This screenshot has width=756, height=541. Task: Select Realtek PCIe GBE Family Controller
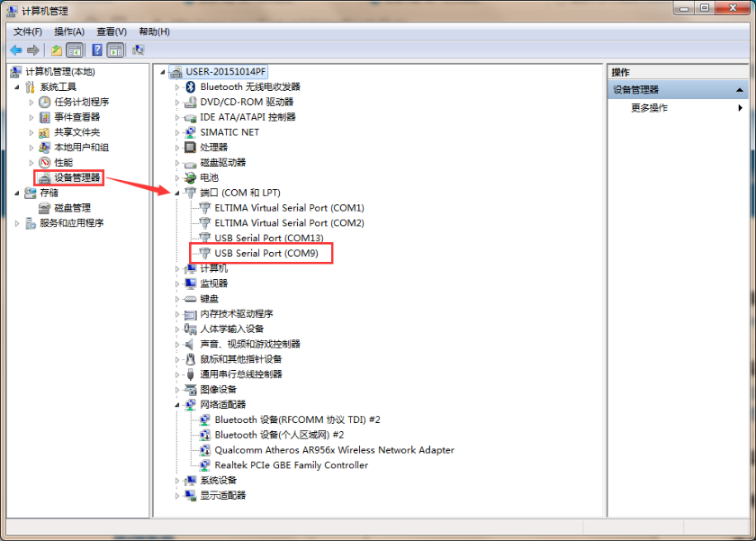(x=291, y=465)
